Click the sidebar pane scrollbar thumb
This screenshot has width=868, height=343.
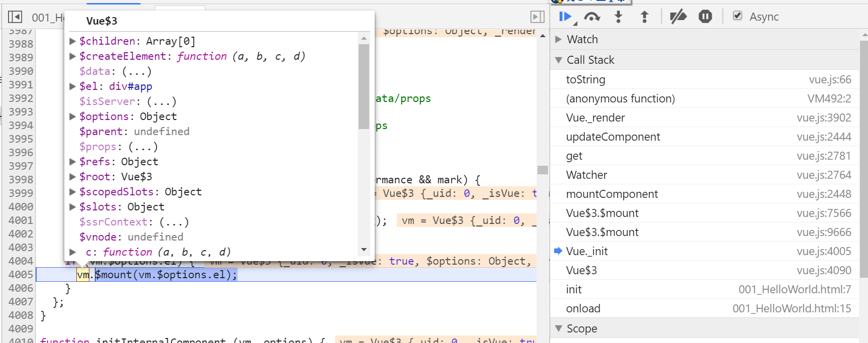(x=863, y=159)
